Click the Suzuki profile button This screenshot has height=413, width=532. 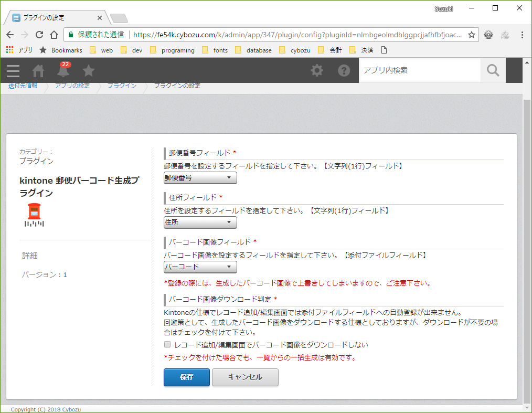pyautogui.click(x=443, y=8)
